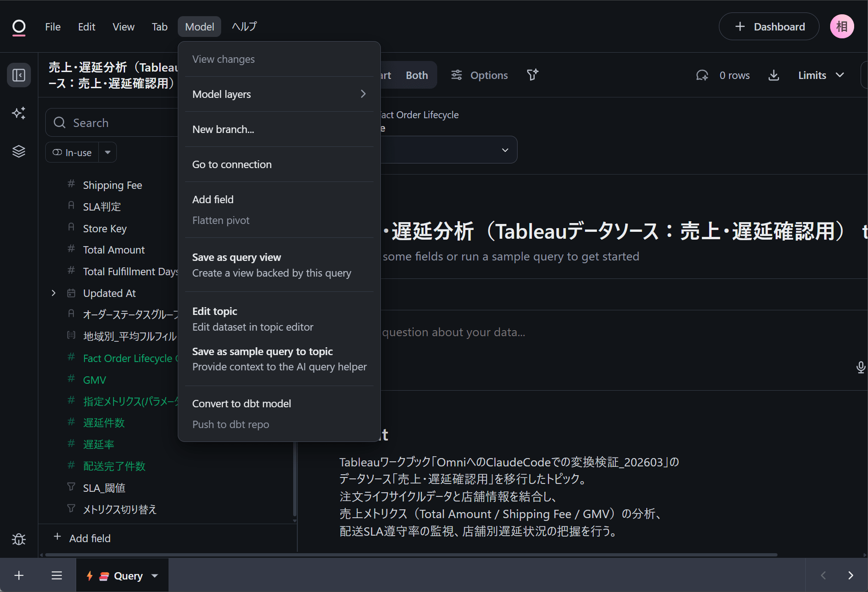Click the Dashboard button
This screenshot has width=868, height=592.
[x=769, y=26]
